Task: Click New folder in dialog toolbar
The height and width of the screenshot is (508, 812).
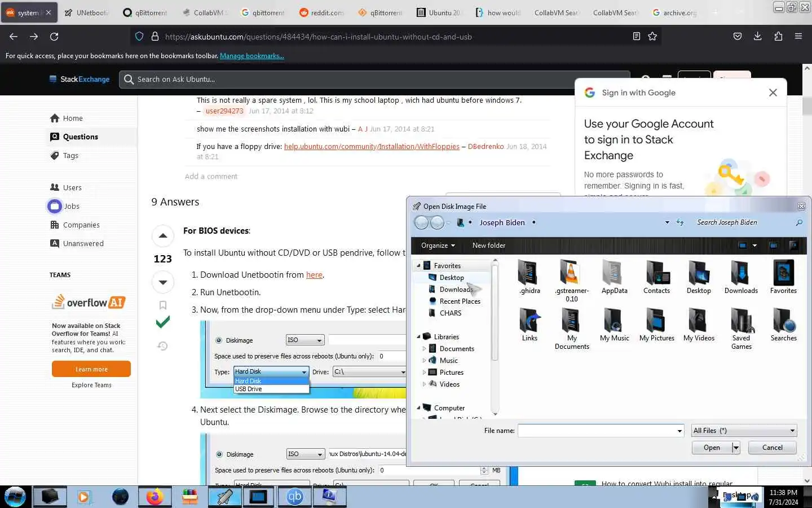Action: click(489, 246)
